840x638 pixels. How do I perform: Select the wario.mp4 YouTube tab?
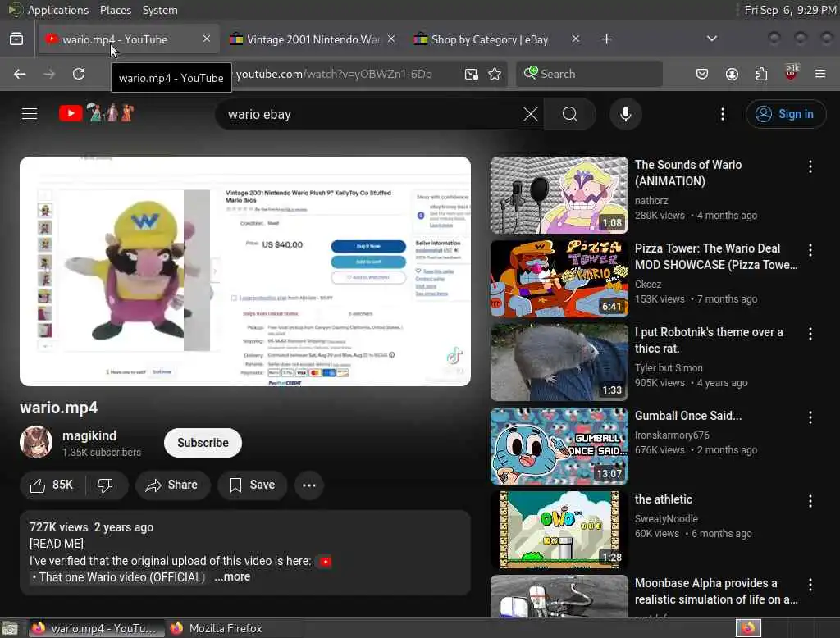coord(129,39)
